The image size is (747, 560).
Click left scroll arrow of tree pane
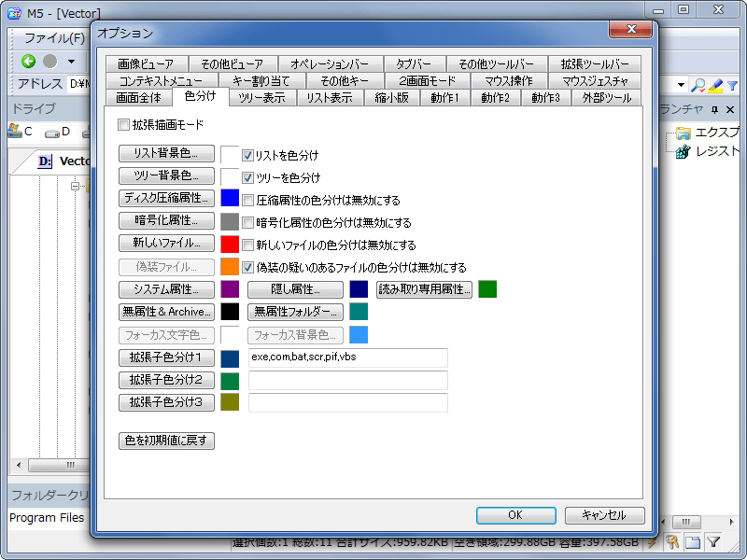[19, 465]
